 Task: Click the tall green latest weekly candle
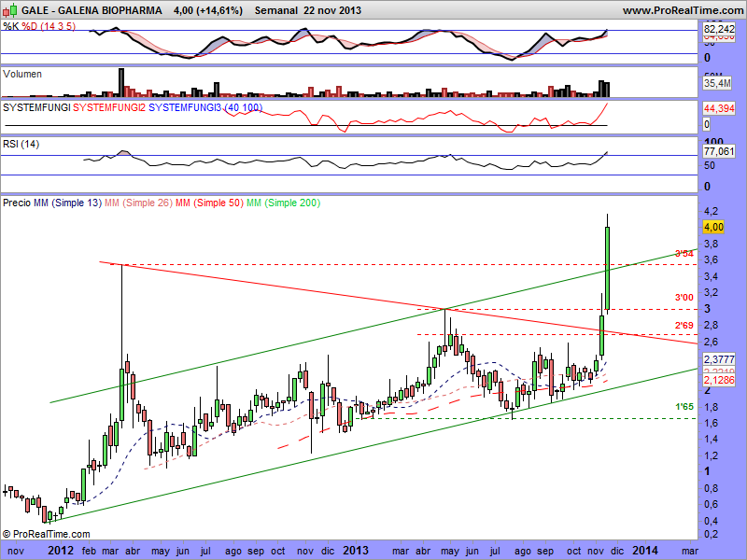pos(608,268)
